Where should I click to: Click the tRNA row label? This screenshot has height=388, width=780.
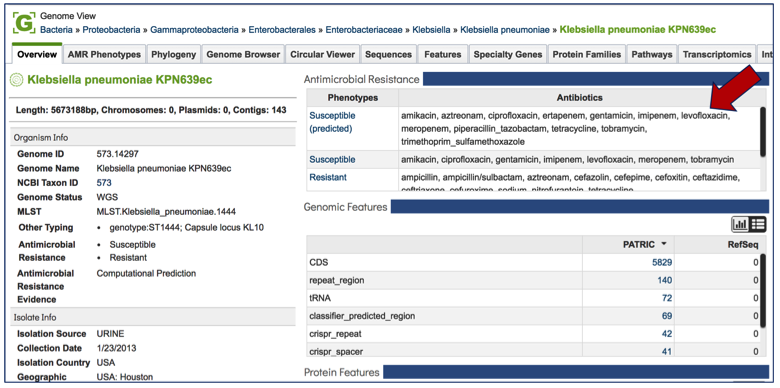coord(320,298)
